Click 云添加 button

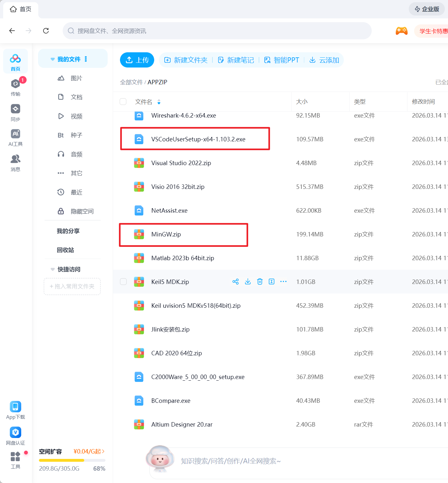(x=324, y=60)
